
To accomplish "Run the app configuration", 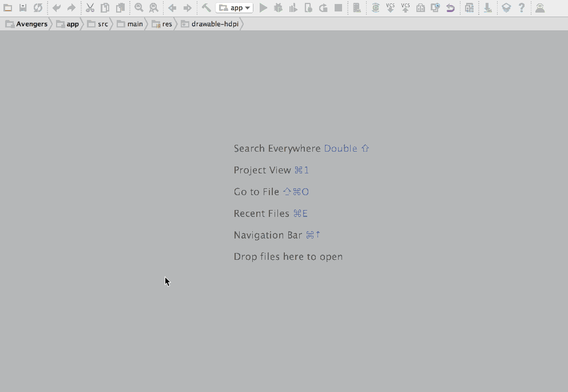I will [x=263, y=7].
